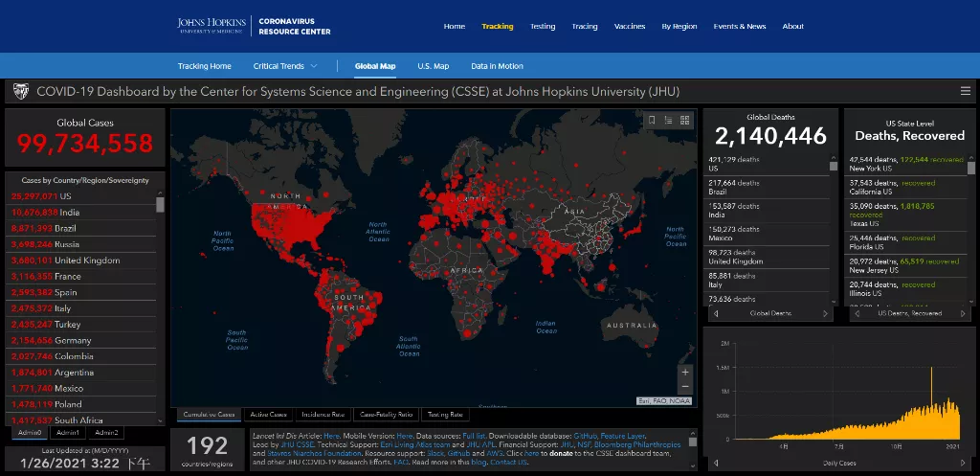Open the About nav item

793,26
